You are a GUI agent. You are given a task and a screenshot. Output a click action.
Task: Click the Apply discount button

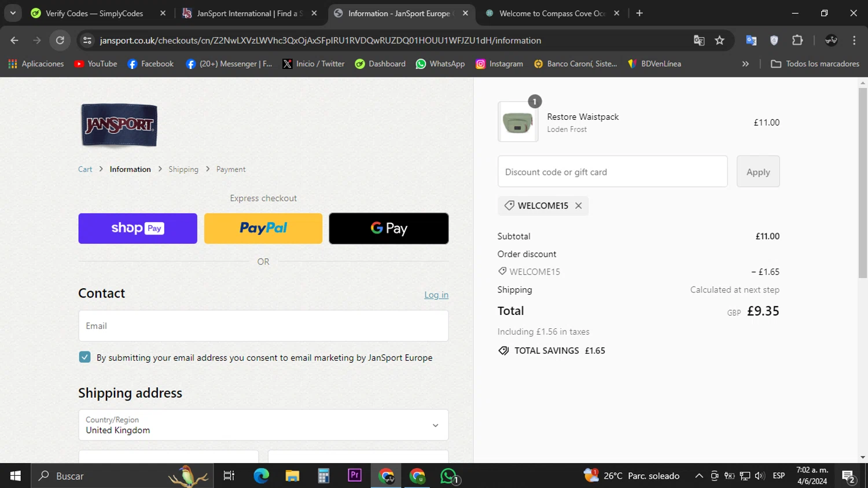click(758, 171)
